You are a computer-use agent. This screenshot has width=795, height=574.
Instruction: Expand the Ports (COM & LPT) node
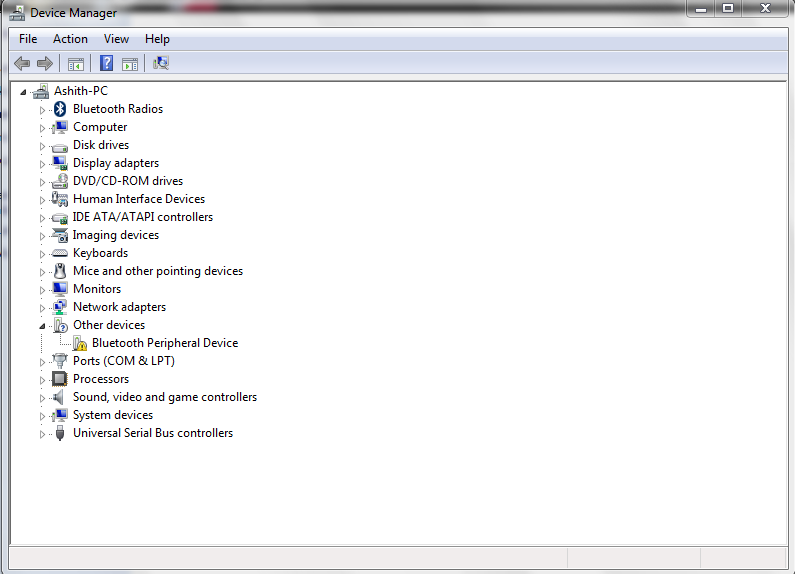click(x=42, y=362)
